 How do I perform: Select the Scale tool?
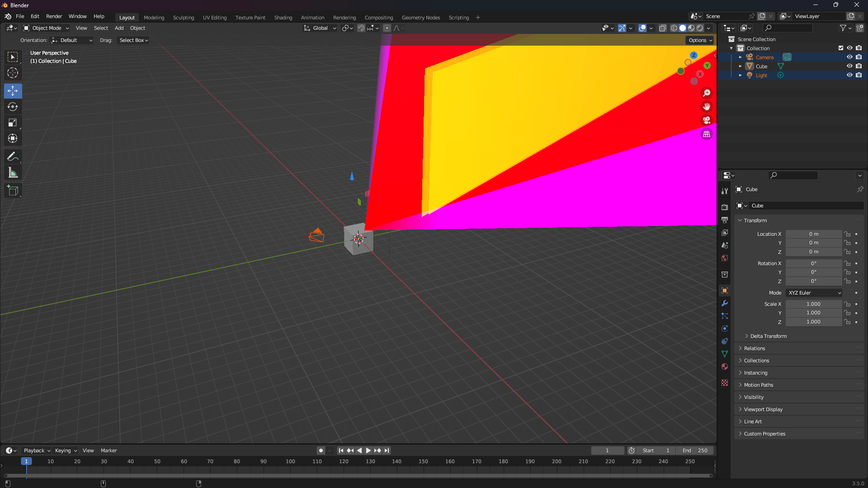coord(13,122)
